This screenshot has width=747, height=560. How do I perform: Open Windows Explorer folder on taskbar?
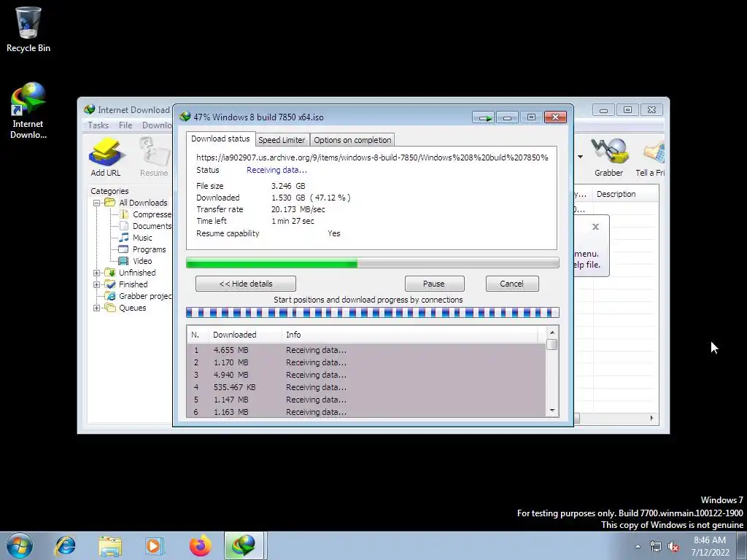click(x=110, y=545)
